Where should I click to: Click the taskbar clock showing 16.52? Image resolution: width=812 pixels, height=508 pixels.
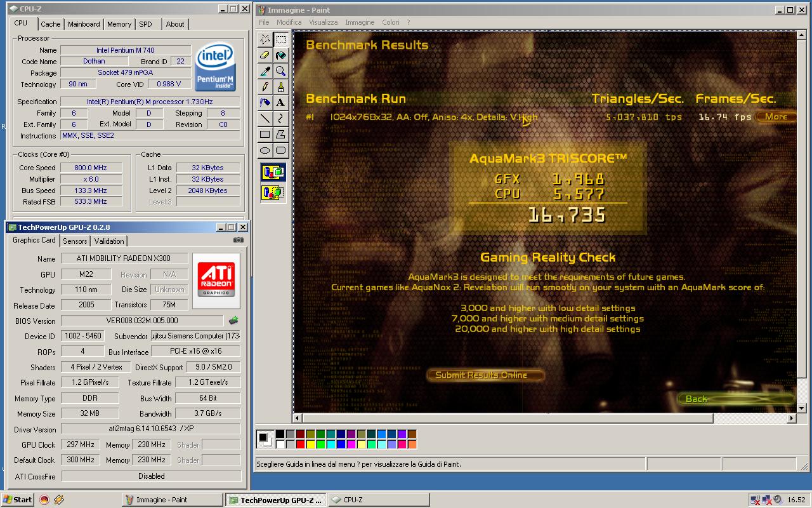click(x=796, y=500)
